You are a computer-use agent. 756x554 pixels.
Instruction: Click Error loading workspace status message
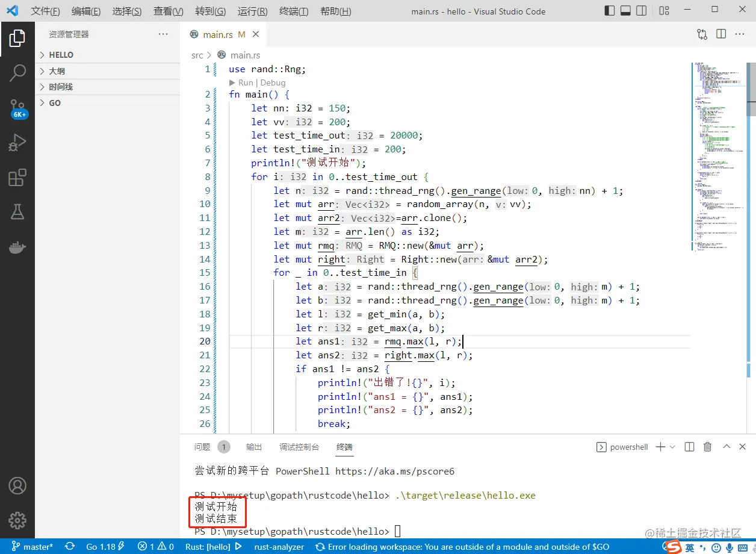(x=462, y=547)
